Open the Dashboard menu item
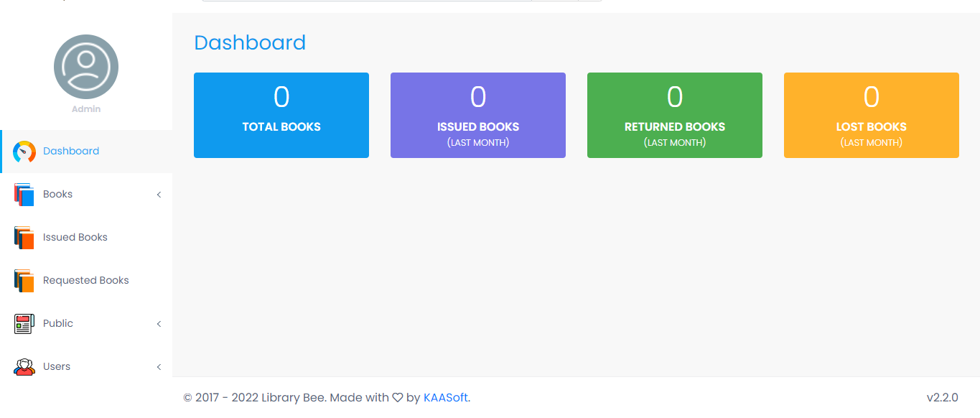The height and width of the screenshot is (418, 980). tap(71, 151)
